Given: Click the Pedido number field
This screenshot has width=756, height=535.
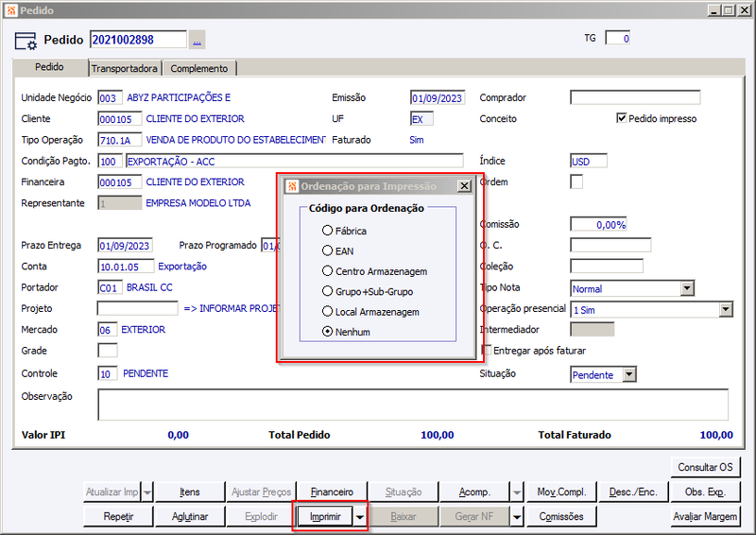Looking at the screenshot, I should click(138, 40).
